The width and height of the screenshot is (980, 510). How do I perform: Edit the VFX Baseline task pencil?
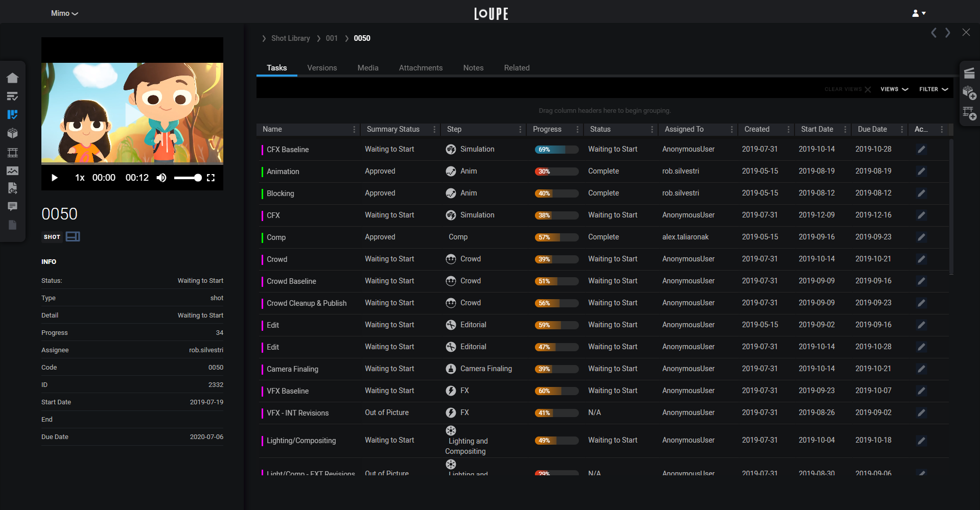[x=921, y=391]
